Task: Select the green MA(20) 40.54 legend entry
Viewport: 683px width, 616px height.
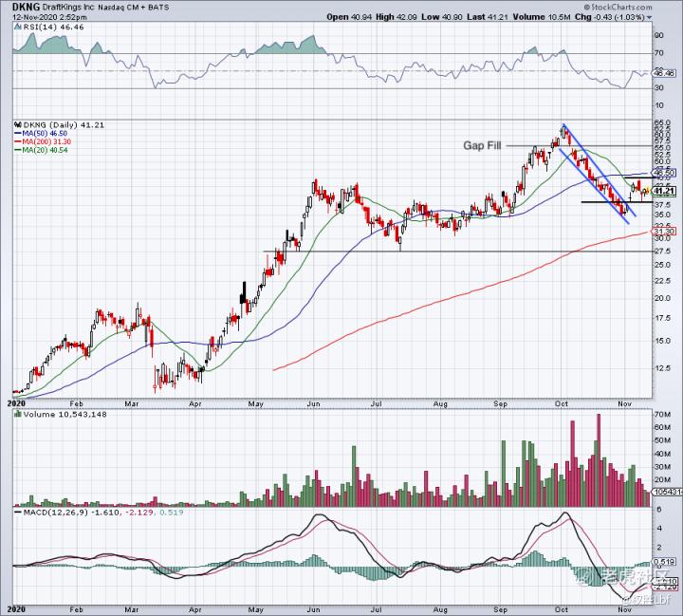Action: coord(41,150)
